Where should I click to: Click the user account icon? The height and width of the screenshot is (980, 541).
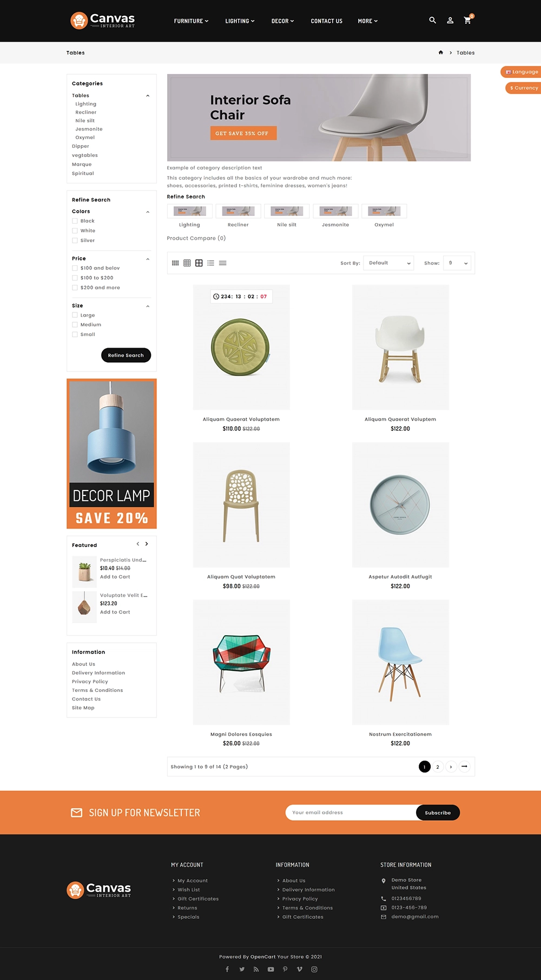pos(450,21)
